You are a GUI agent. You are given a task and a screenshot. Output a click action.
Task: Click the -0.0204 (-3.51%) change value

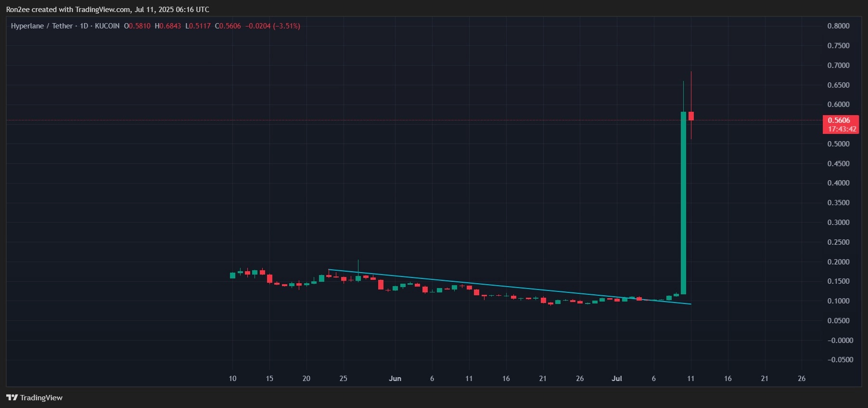[x=272, y=26]
